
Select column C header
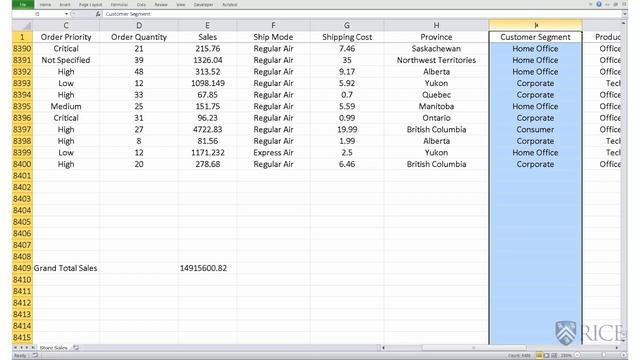tap(66, 25)
